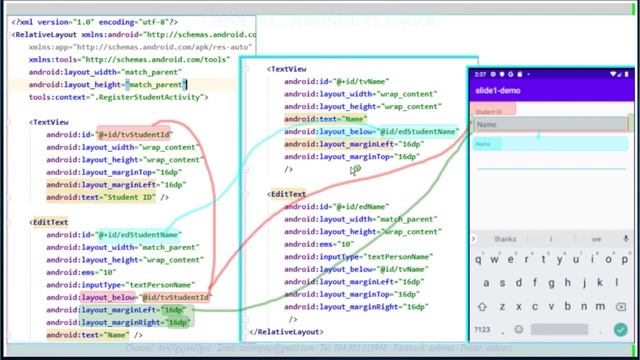The width and height of the screenshot is (640, 360).
Task: Tap the settings gear in phone status bar
Action: [493, 74]
